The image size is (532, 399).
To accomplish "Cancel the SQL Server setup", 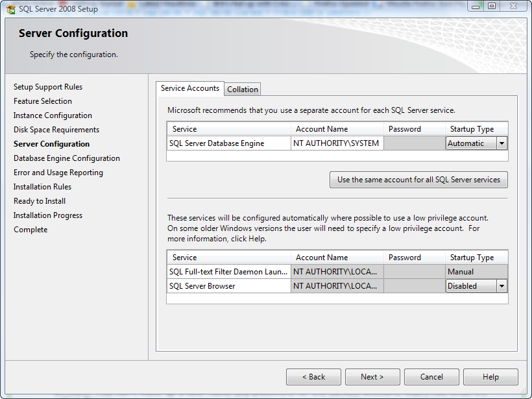I will pos(431,377).
